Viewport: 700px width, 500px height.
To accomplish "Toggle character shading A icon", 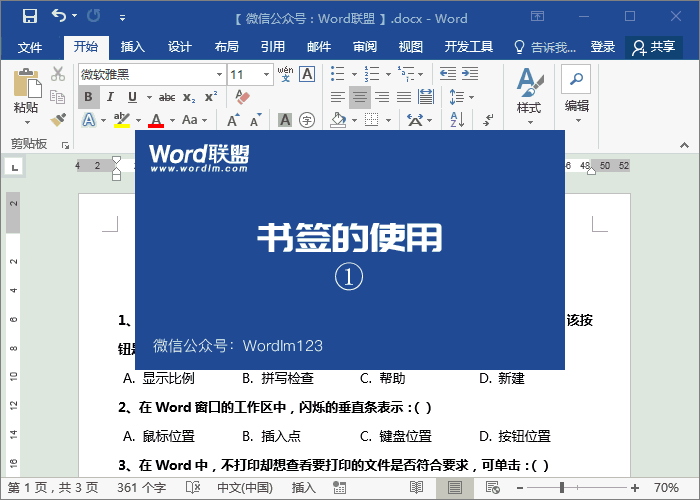I will click(x=285, y=120).
